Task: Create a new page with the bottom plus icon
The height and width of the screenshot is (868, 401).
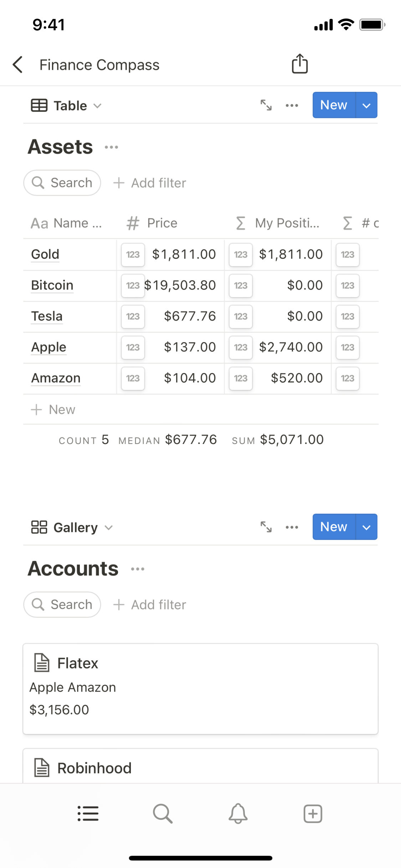Action: pyautogui.click(x=313, y=813)
